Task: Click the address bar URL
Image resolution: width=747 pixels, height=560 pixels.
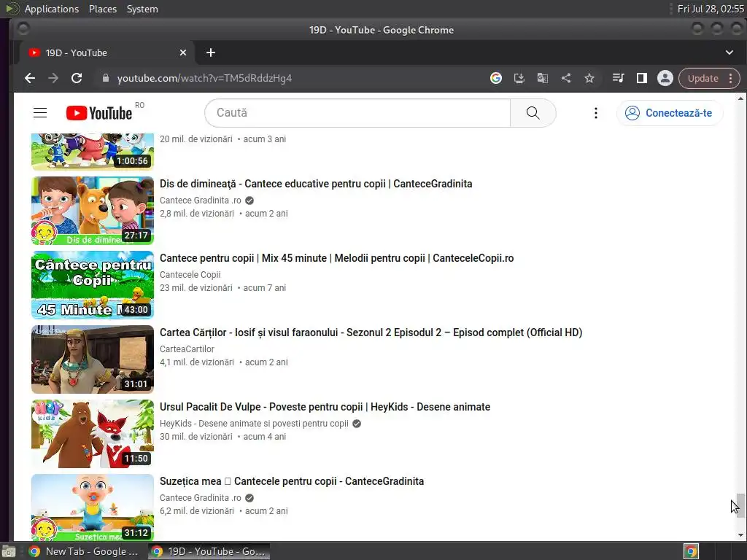Action: point(204,78)
